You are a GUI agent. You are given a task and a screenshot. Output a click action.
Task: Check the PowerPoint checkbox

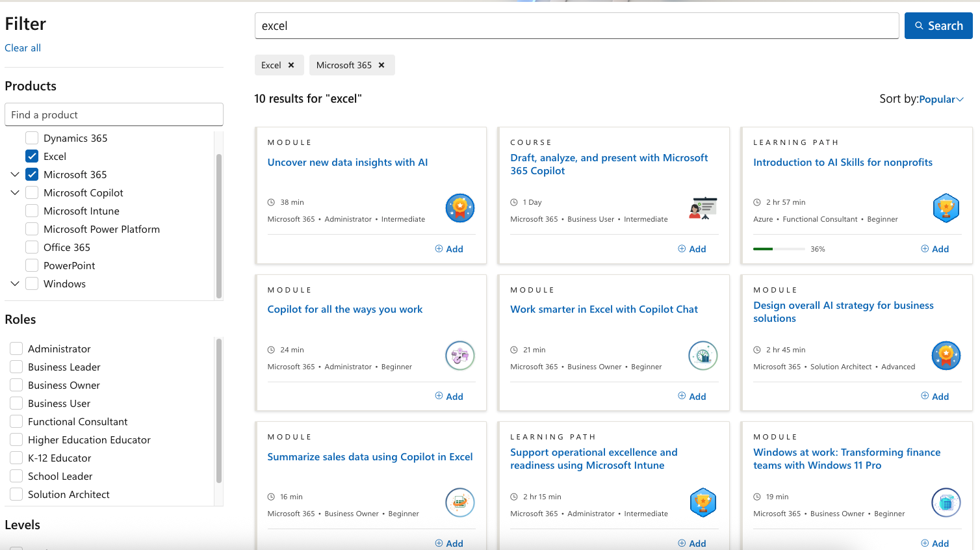tap(32, 265)
